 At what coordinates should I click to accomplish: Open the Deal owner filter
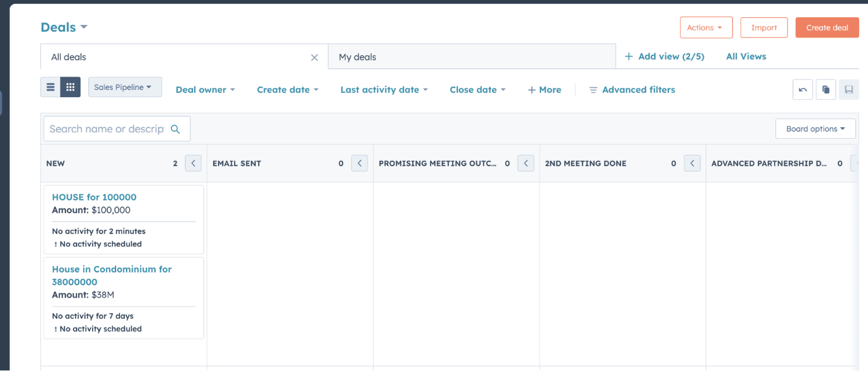pos(205,89)
